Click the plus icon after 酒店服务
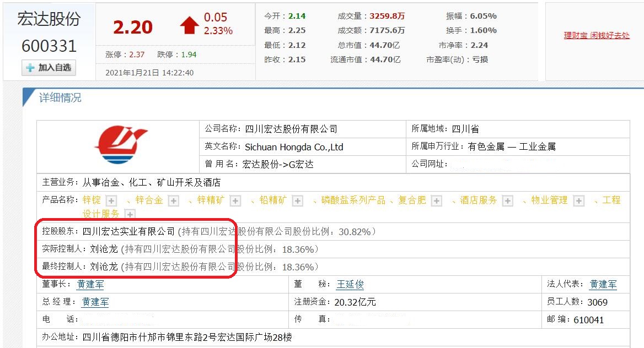 (x=508, y=200)
